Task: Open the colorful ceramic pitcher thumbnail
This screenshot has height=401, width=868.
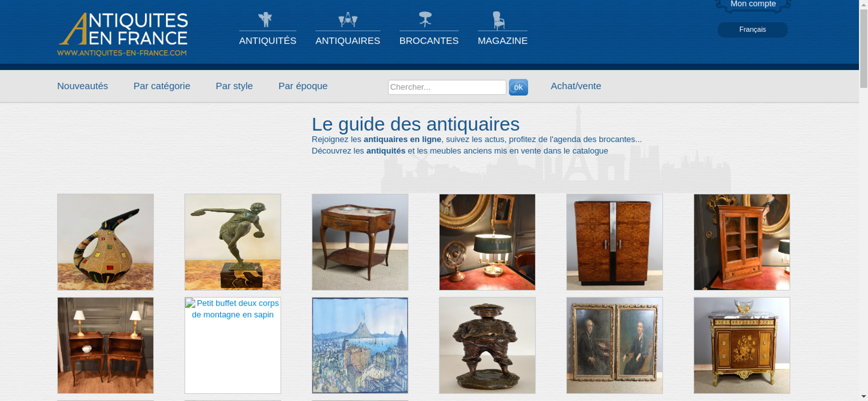Action: [105, 242]
